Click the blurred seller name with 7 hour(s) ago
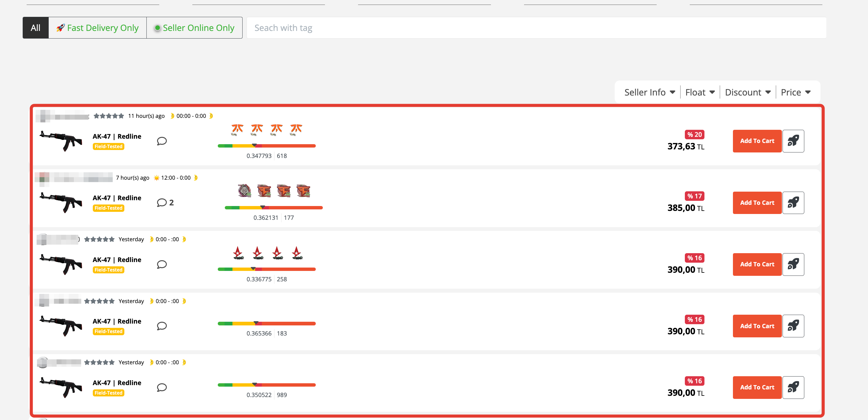This screenshot has height=420, width=868. (x=74, y=177)
